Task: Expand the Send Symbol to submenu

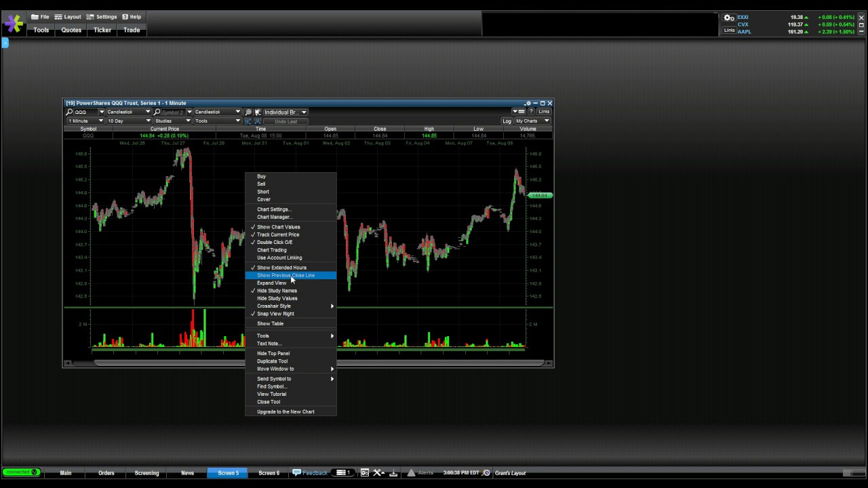Action: (290, 379)
